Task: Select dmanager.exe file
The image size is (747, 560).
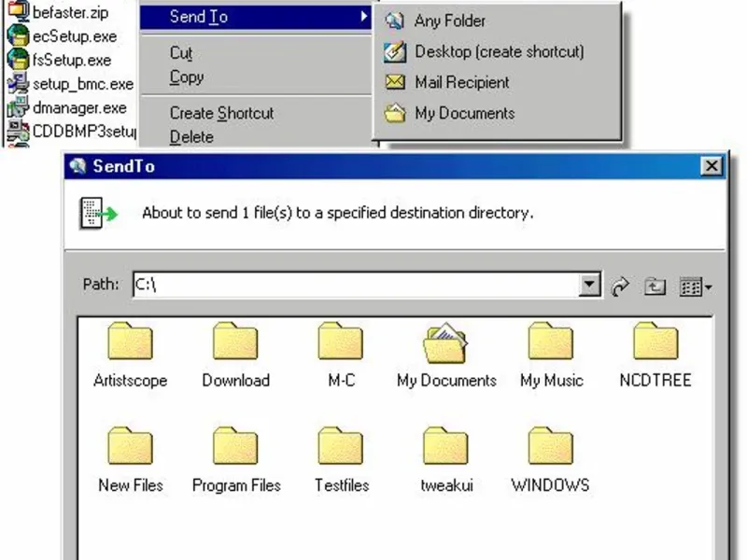Action: 79,107
